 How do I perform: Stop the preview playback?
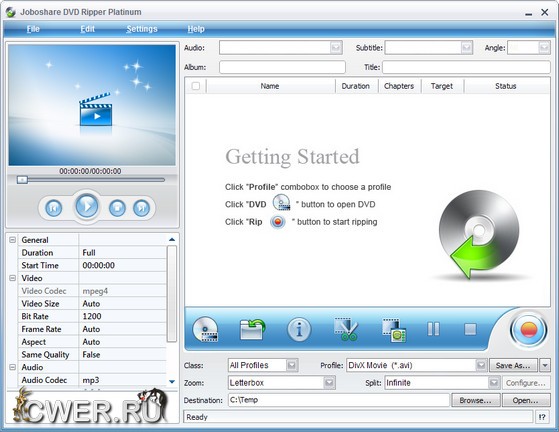click(117, 207)
